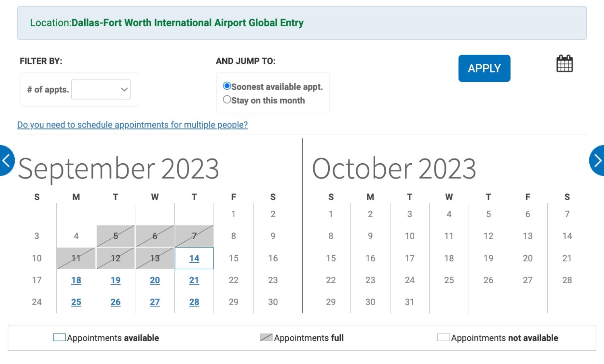Select the Stay on this month option
The height and width of the screenshot is (364, 604).
click(227, 99)
